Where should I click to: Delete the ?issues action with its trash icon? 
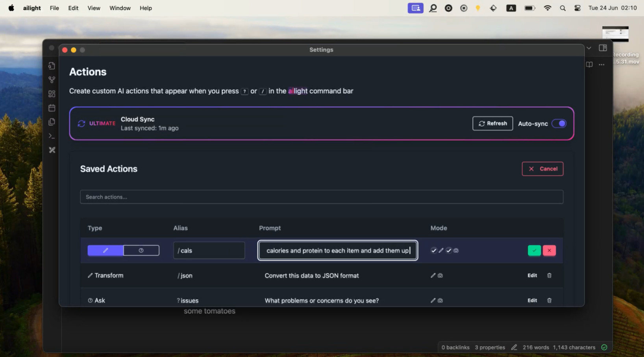tap(549, 300)
